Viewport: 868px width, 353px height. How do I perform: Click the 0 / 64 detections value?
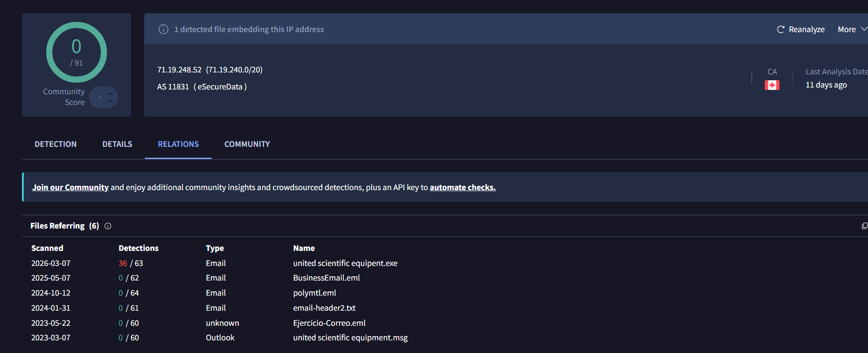pos(129,293)
